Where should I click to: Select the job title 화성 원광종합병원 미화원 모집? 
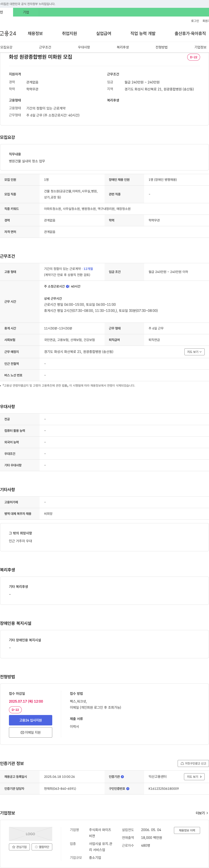40,57
